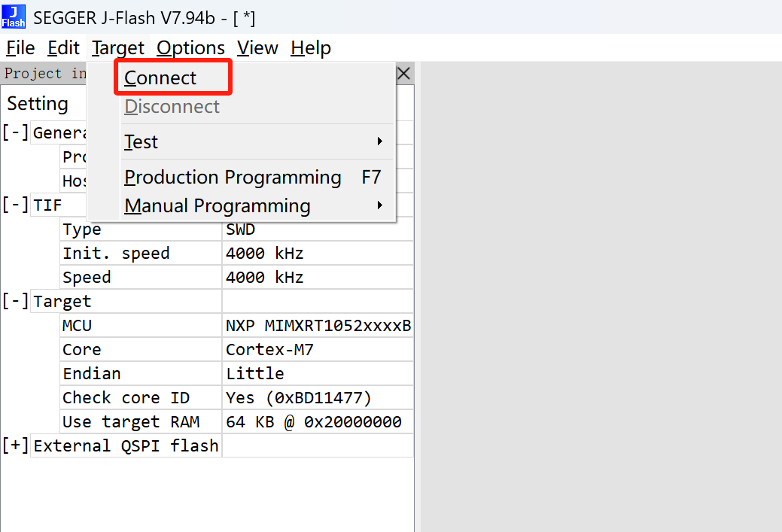Click the MCU setting label
782x532 pixels.
click(141, 326)
